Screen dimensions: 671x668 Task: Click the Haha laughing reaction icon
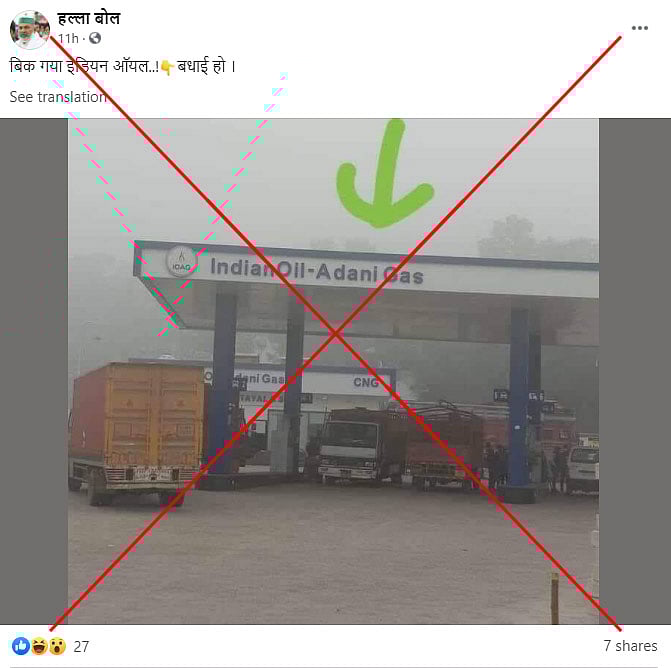click(39, 646)
